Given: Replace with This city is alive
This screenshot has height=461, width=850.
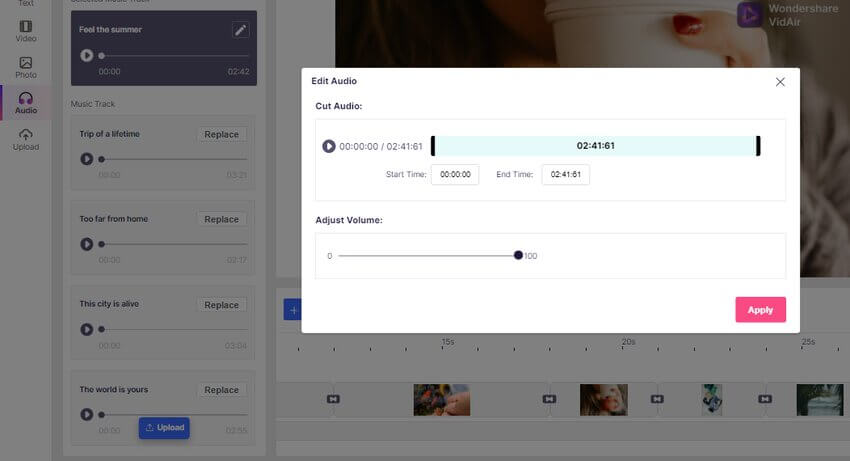Looking at the screenshot, I should click(x=221, y=305).
